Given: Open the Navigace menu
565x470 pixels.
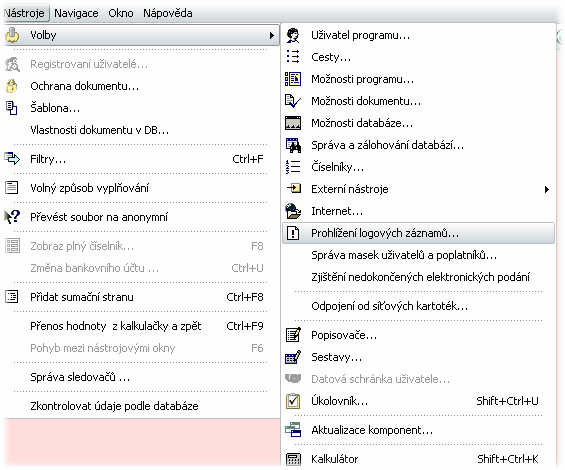Looking at the screenshot, I should click(76, 13).
